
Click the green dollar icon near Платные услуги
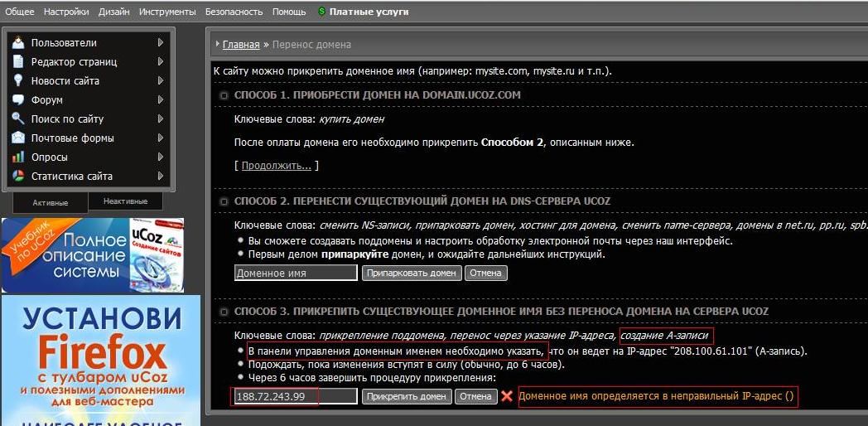pos(321,11)
